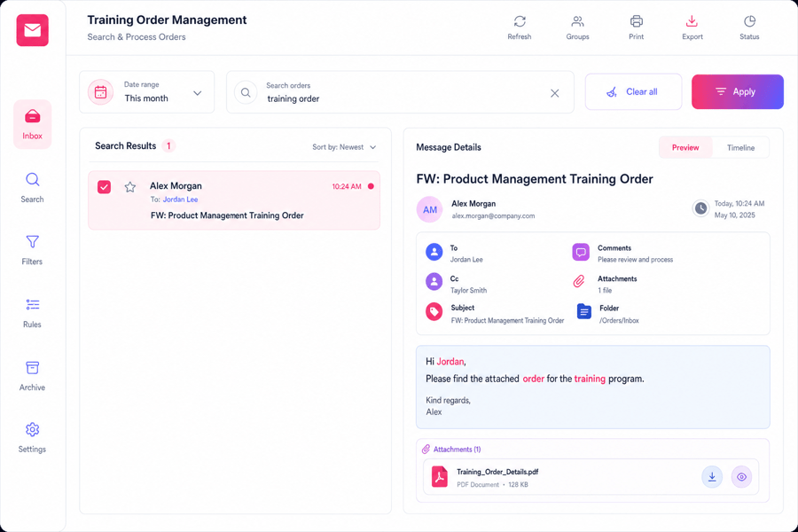Click the alex.morgan@company.com email address
Image resolution: width=798 pixels, height=532 pixels.
pos(493,215)
